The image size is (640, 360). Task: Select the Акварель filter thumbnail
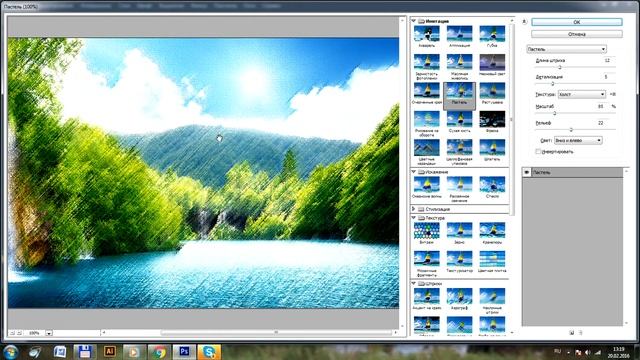click(x=427, y=34)
